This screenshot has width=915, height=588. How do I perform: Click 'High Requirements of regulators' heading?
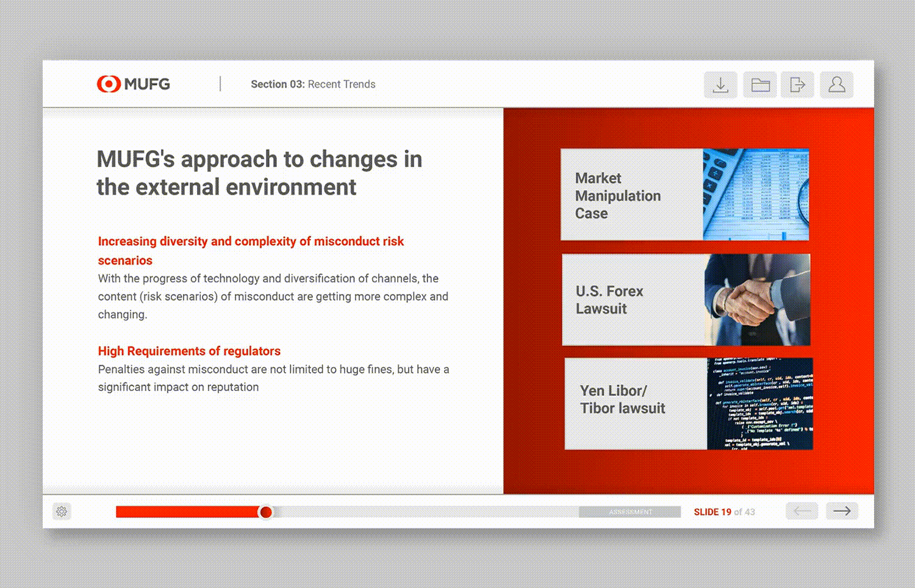(189, 351)
